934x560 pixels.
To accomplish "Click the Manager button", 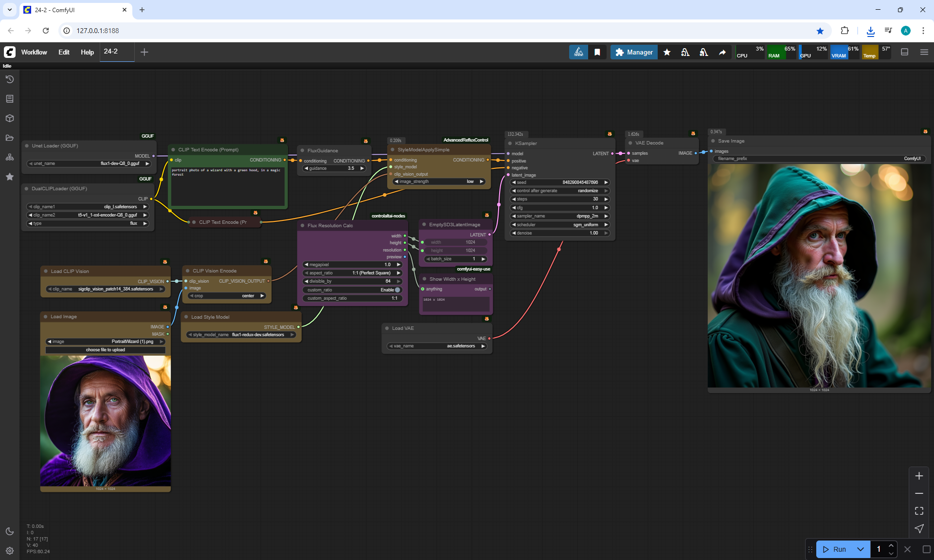I will pyautogui.click(x=634, y=52).
